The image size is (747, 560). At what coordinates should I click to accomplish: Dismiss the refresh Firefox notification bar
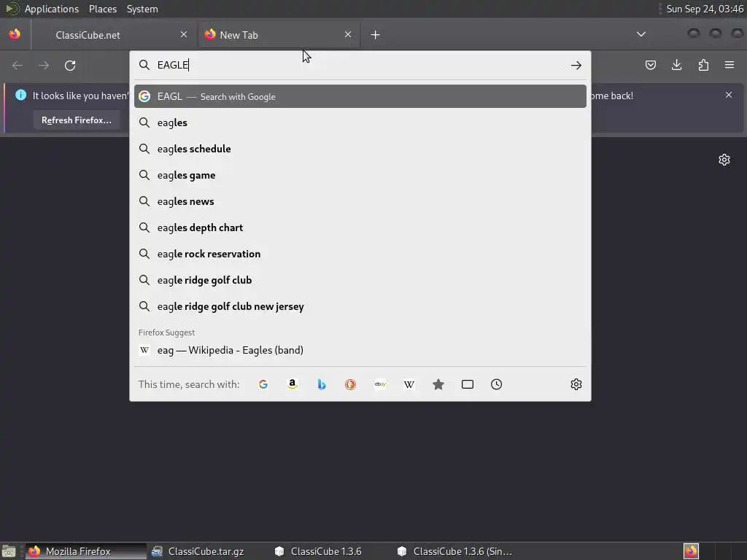point(729,96)
